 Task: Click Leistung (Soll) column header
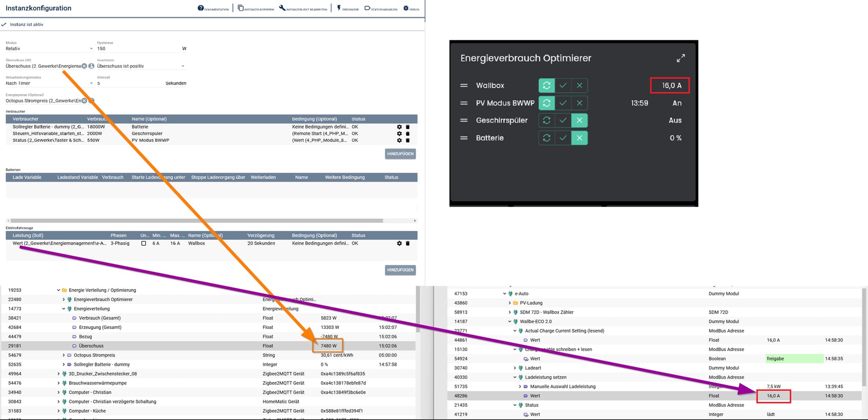28,235
